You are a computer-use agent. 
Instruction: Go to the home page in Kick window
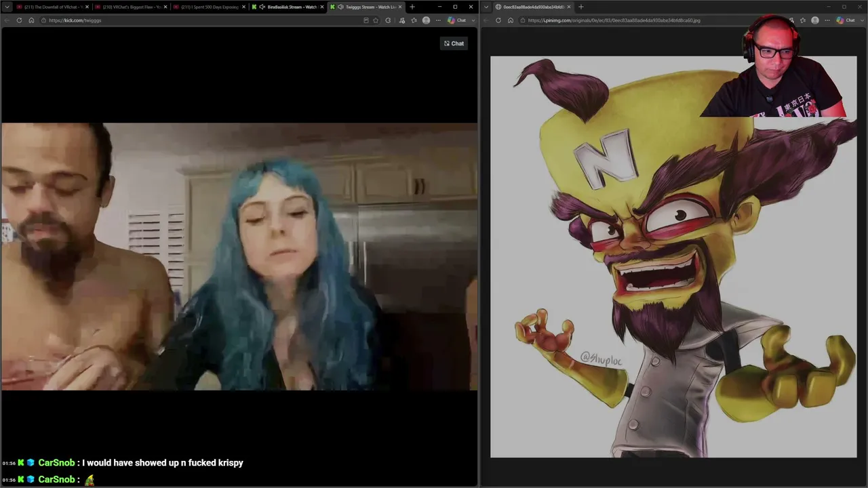click(x=31, y=20)
